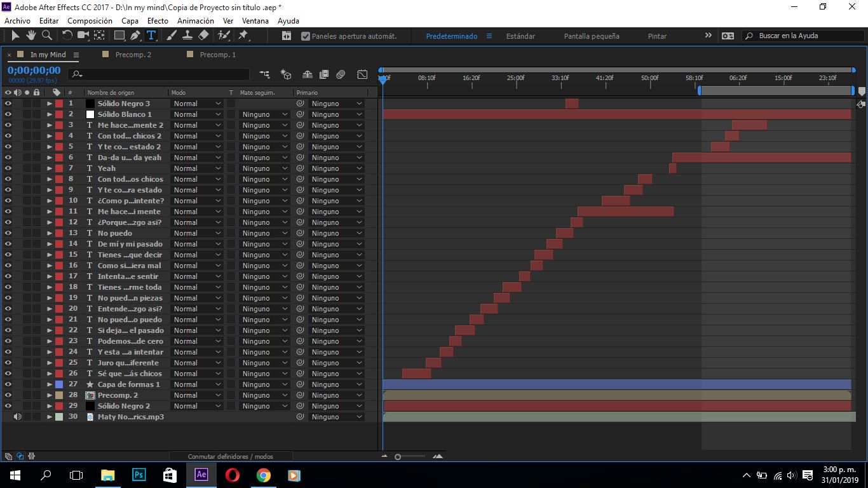The width and height of the screenshot is (868, 488).
Task: Toggle the Motion Blur enable icon
Action: [341, 74]
